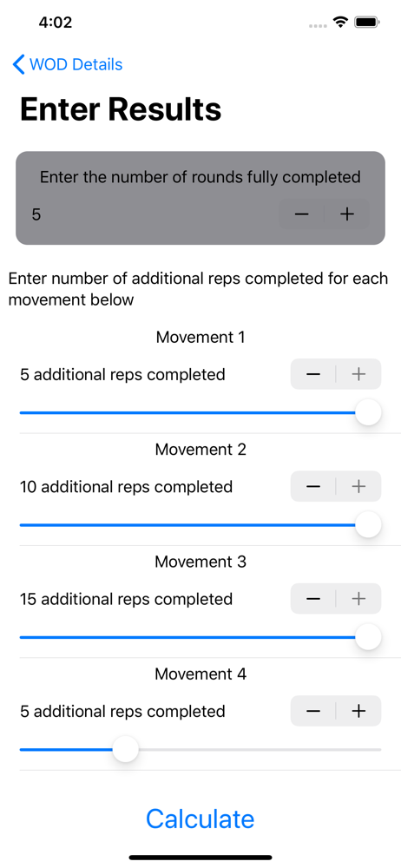Tap the home indicator bar at the bottom
The height and width of the screenshot is (868, 401).
pyautogui.click(x=200, y=858)
